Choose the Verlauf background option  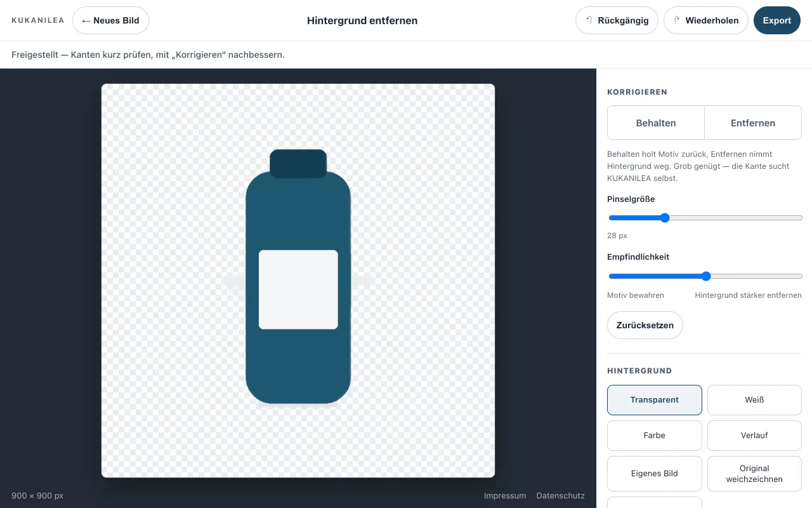pos(754,436)
